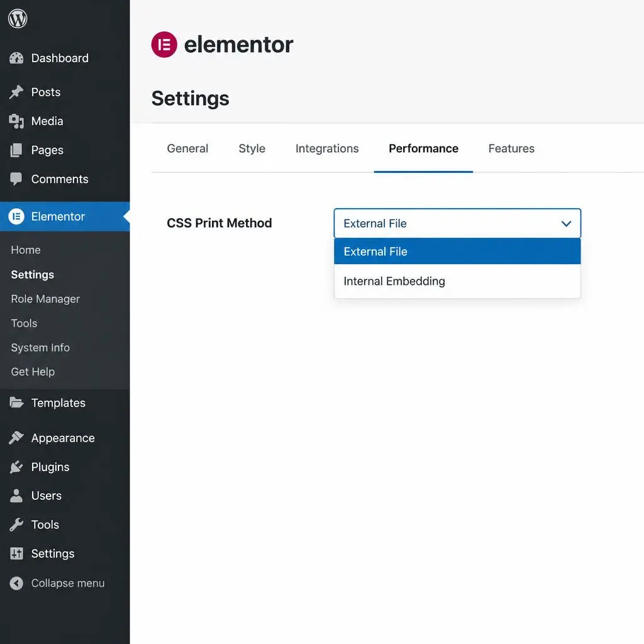Click the Collapse menu arrow icon

pos(16,583)
